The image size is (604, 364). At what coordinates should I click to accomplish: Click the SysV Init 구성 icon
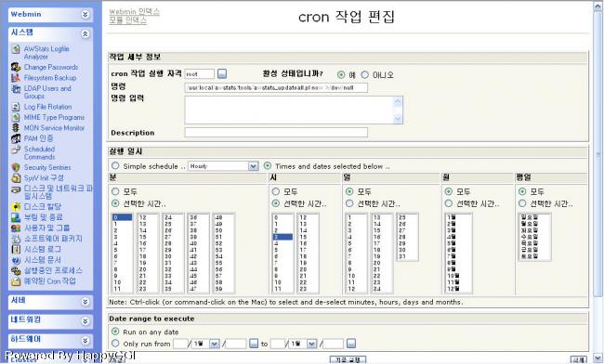(x=16, y=178)
